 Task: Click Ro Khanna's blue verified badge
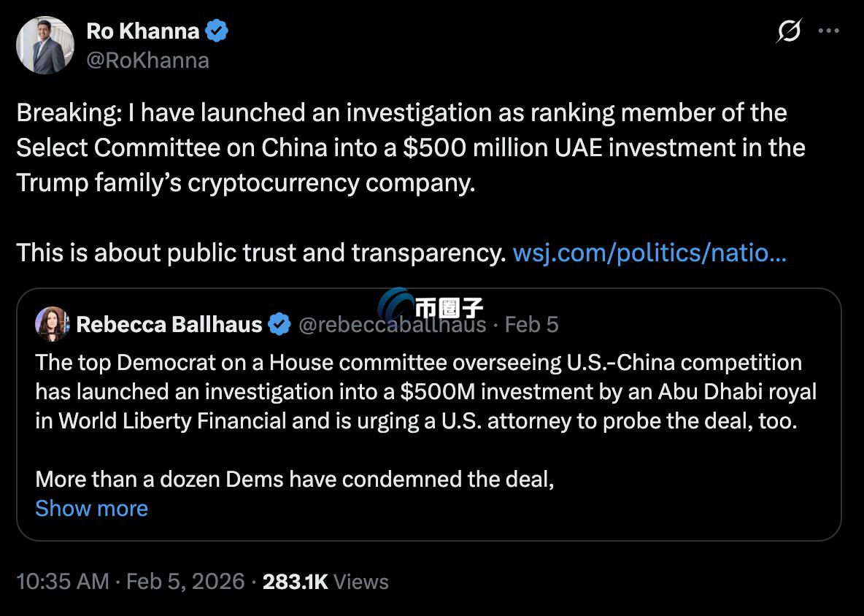pyautogui.click(x=217, y=31)
